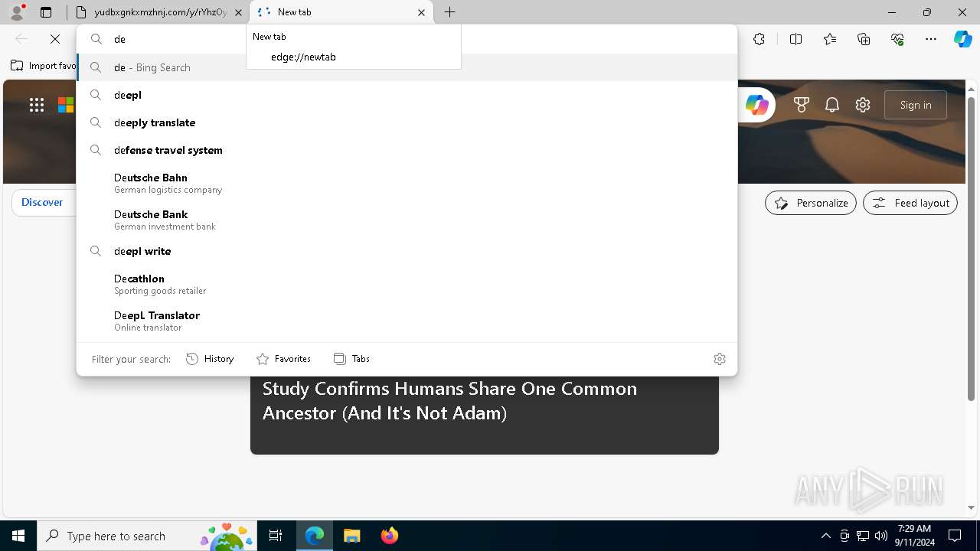Open Task View on taskbar
980x551 pixels.
tap(276, 536)
